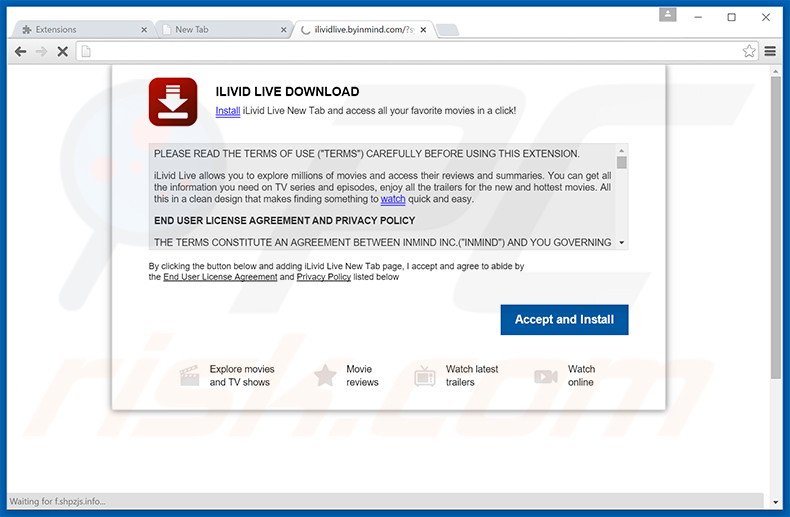Click the Accept and Install button
This screenshot has width=790, height=517.
(x=564, y=319)
